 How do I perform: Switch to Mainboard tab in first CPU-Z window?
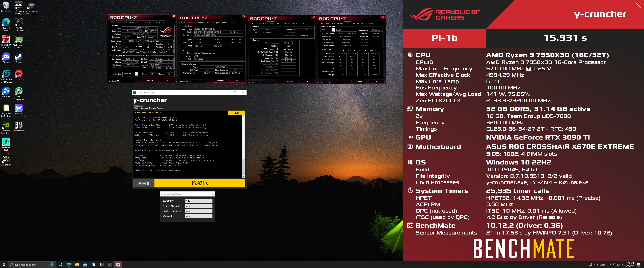121,22
